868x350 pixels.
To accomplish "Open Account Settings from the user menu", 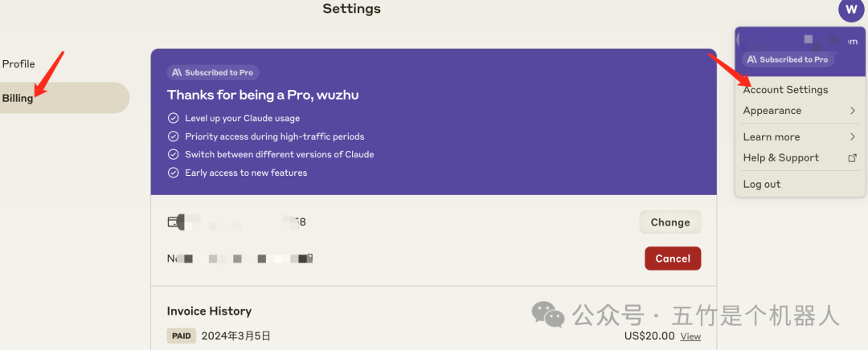I will pyautogui.click(x=785, y=90).
